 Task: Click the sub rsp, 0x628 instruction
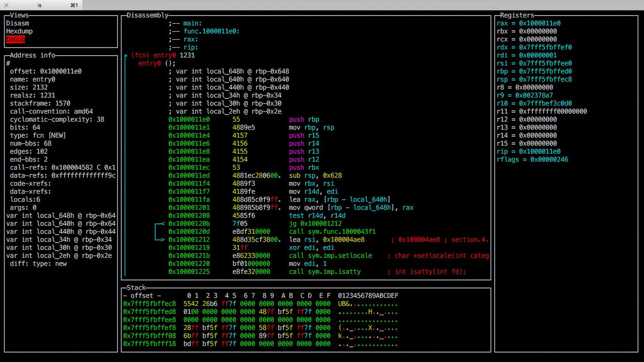315,175
